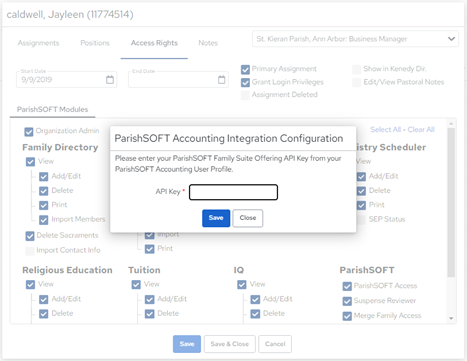
Task: Toggle the Organization Admin checkbox
Action: click(29, 131)
